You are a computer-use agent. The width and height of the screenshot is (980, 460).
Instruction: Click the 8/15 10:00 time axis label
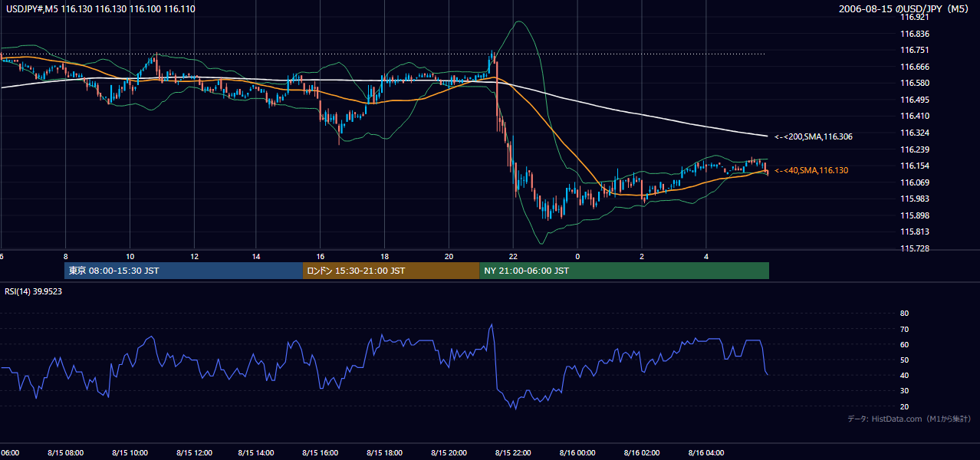(x=129, y=452)
